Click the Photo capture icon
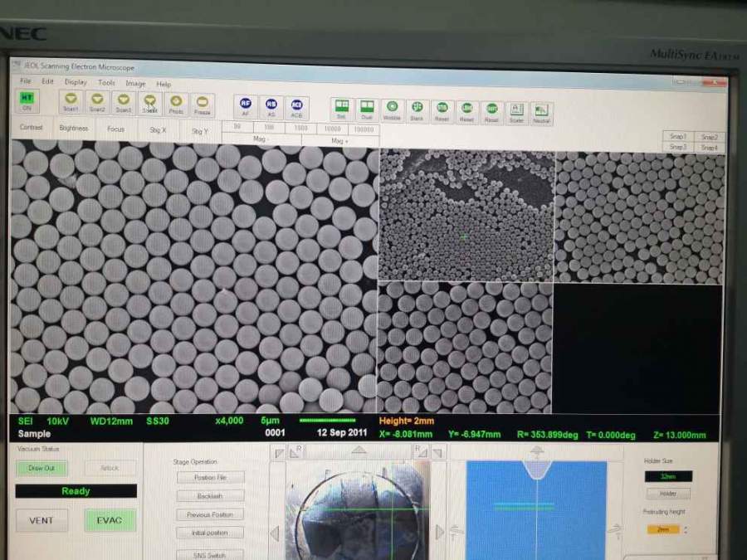 point(176,104)
